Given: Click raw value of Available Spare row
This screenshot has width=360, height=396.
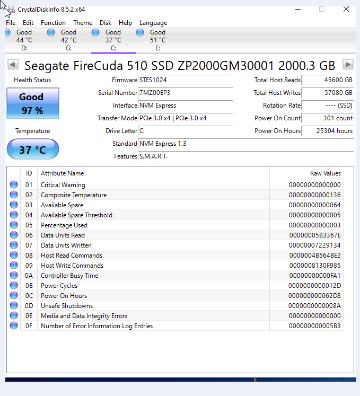Looking at the screenshot, I should 315,205.
